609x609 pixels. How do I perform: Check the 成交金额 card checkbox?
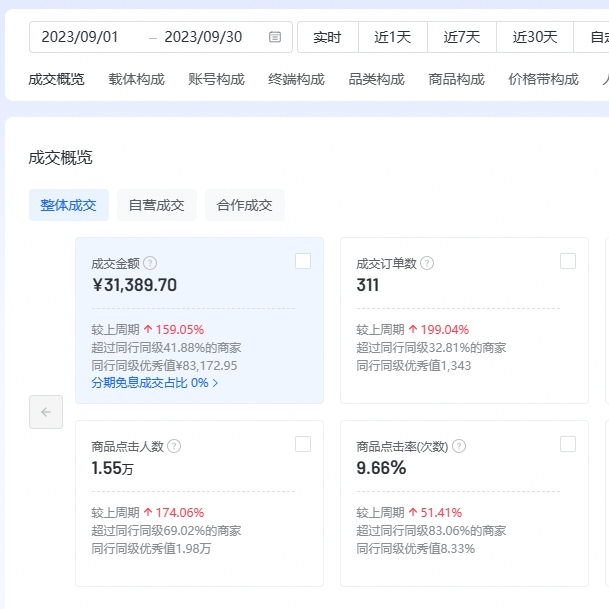pyautogui.click(x=303, y=261)
